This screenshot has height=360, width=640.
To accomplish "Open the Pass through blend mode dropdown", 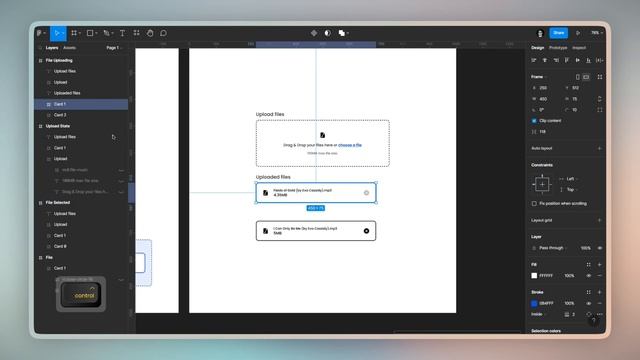I will click(553, 248).
